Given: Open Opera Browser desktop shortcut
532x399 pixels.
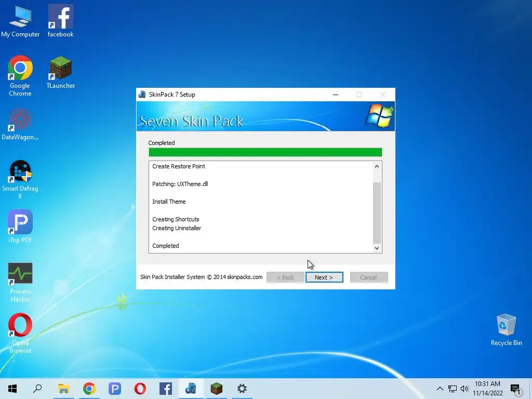Looking at the screenshot, I should (x=20, y=333).
